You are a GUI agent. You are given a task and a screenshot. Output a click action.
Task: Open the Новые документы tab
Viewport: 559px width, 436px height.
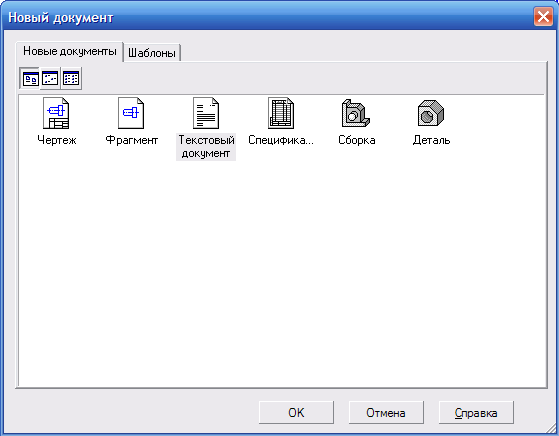point(70,51)
